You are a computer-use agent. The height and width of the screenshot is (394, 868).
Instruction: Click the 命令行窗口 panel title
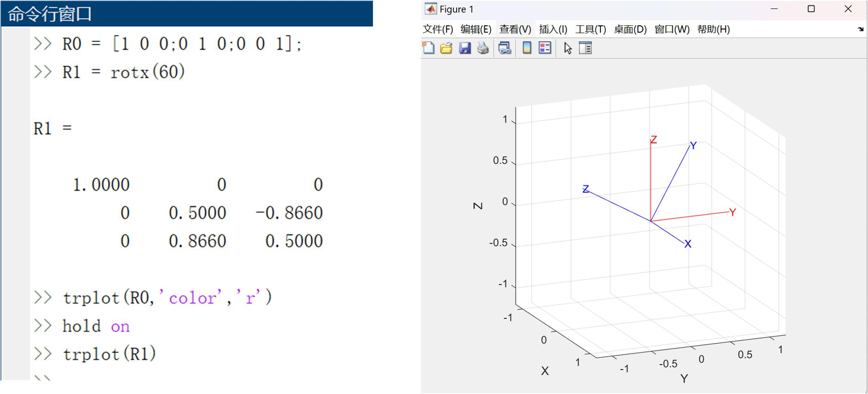(x=49, y=14)
